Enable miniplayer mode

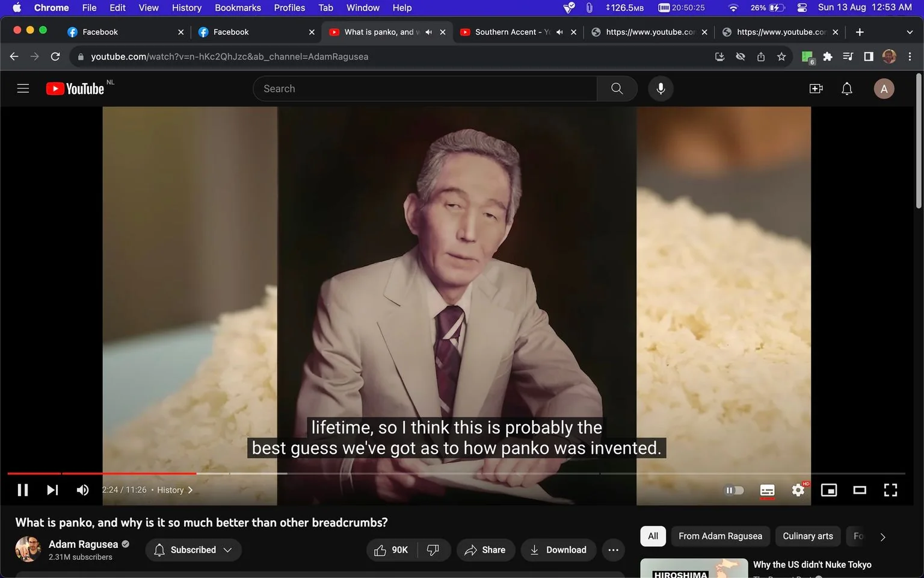pos(829,490)
